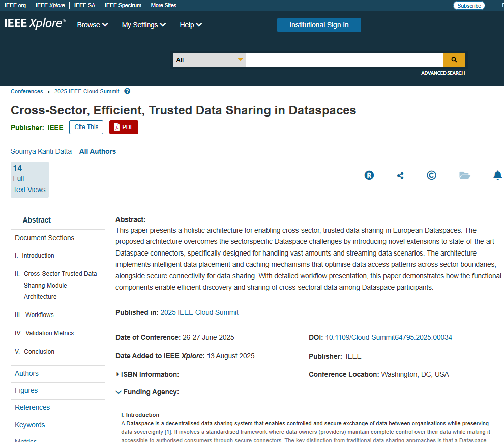Open the 2025 IEEE Cloud Summit breadcrumb

click(x=87, y=91)
